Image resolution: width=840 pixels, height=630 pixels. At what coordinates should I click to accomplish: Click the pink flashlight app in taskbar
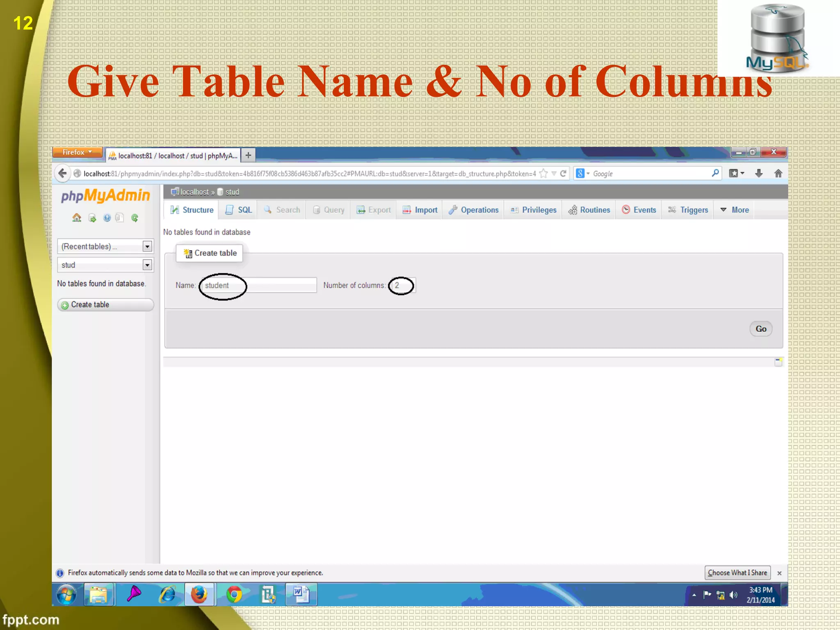point(133,594)
